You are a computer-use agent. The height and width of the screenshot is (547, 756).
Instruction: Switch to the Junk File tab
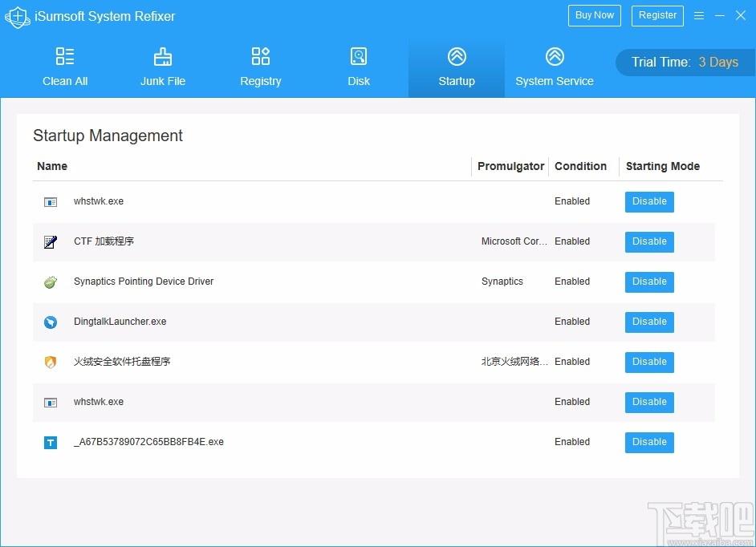[163, 68]
